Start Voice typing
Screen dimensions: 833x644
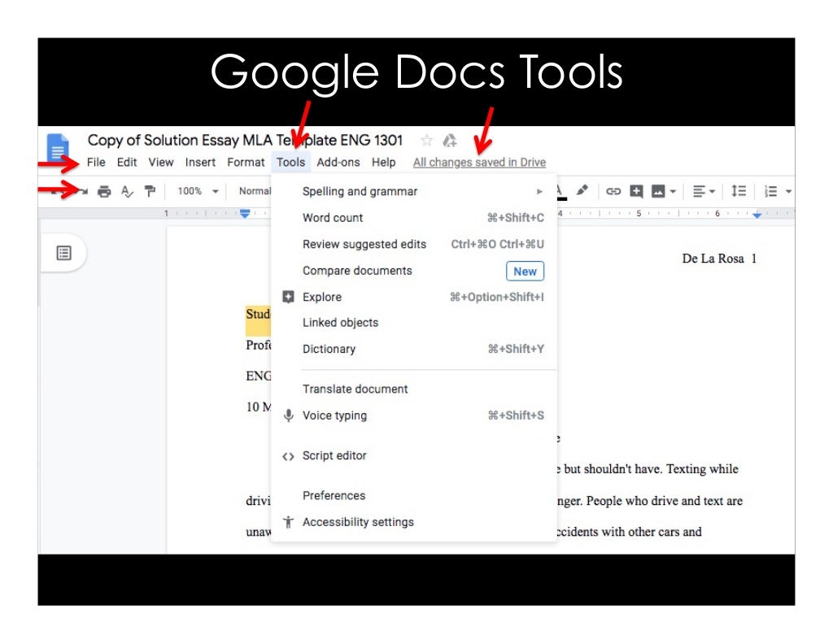point(414,416)
